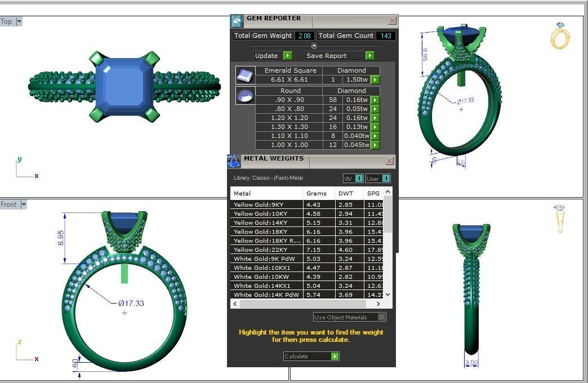Toggle the User library switch

coord(386,179)
